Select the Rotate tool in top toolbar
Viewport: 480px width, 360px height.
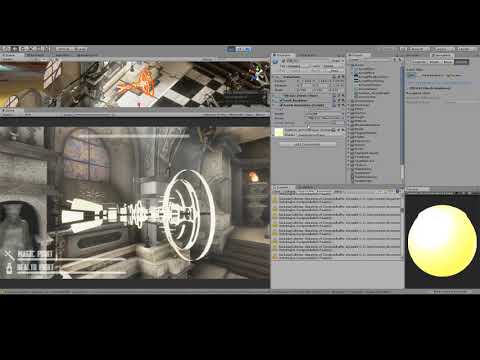[24, 49]
